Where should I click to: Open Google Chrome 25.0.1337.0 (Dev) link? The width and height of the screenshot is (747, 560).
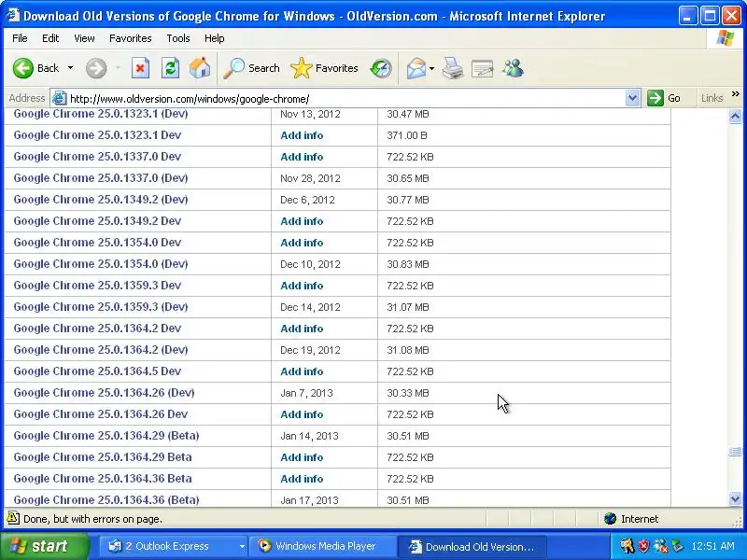point(101,177)
